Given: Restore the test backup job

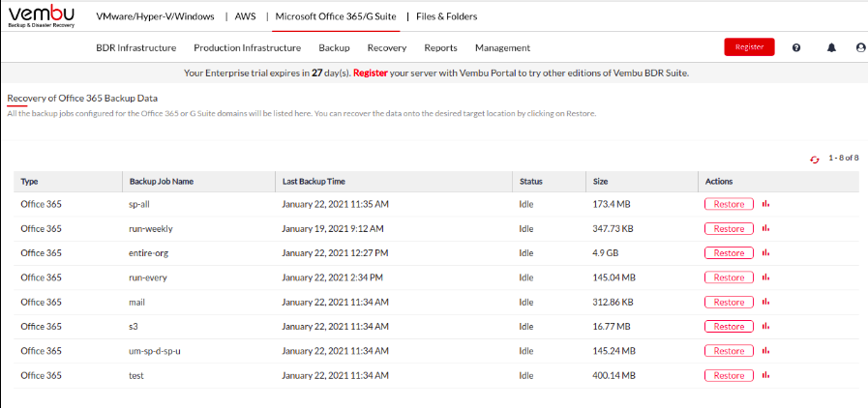Looking at the screenshot, I should coord(729,375).
